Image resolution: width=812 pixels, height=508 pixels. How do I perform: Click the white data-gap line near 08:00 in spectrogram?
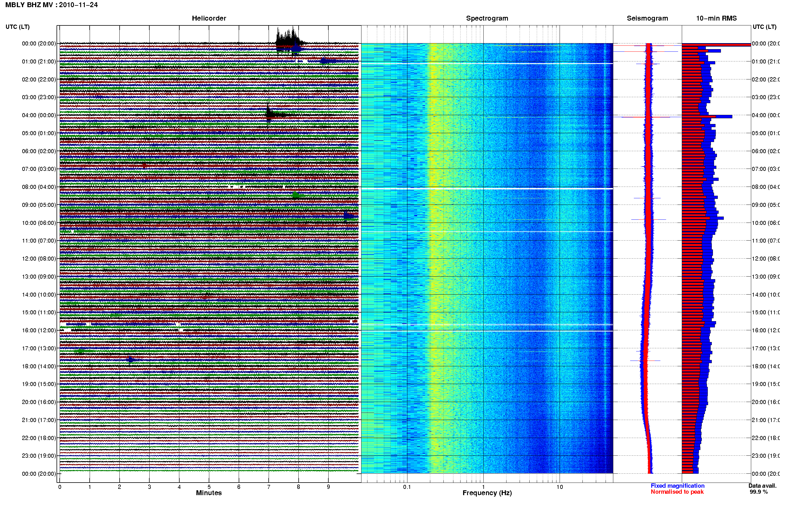pos(487,189)
